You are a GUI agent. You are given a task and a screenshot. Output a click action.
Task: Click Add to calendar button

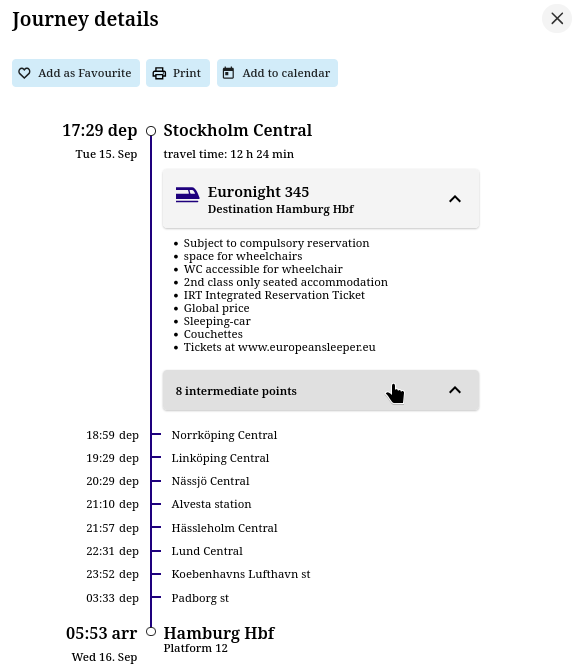pyautogui.click(x=277, y=73)
